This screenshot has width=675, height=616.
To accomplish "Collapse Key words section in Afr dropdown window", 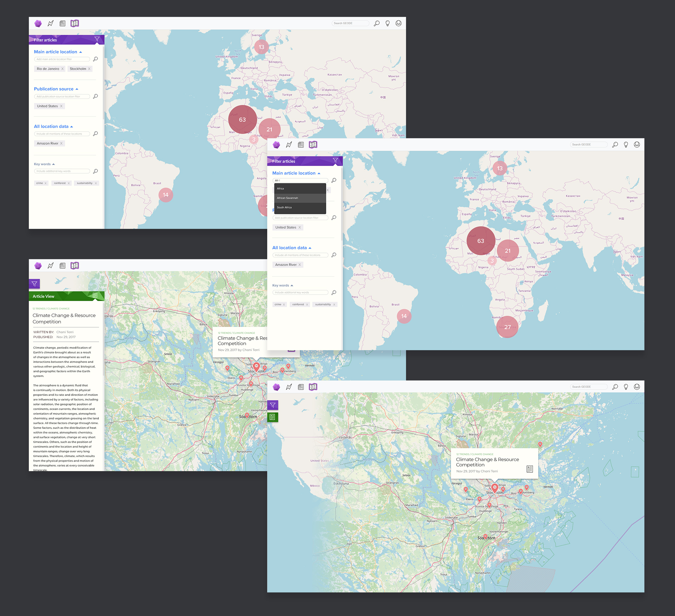I will (x=292, y=285).
